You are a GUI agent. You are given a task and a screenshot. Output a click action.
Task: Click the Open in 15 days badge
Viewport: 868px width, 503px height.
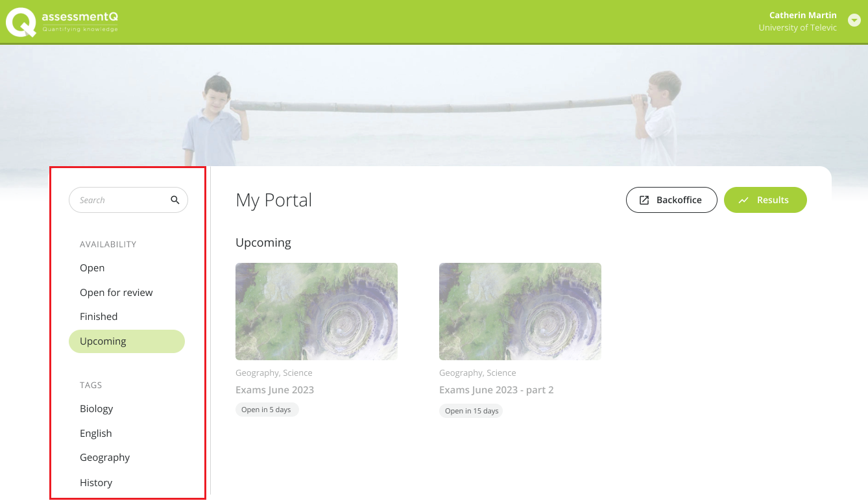(471, 411)
